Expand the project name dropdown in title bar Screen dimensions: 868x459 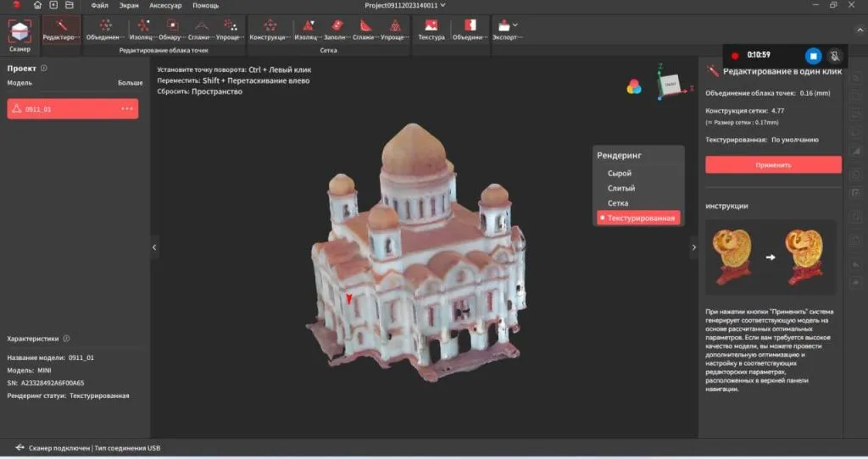click(443, 5)
